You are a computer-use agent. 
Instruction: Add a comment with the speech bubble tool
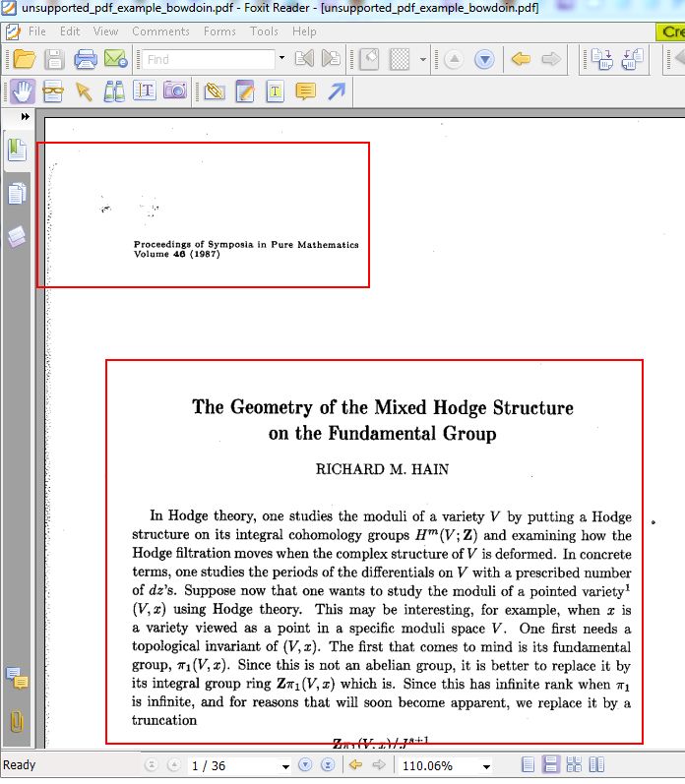tap(306, 91)
